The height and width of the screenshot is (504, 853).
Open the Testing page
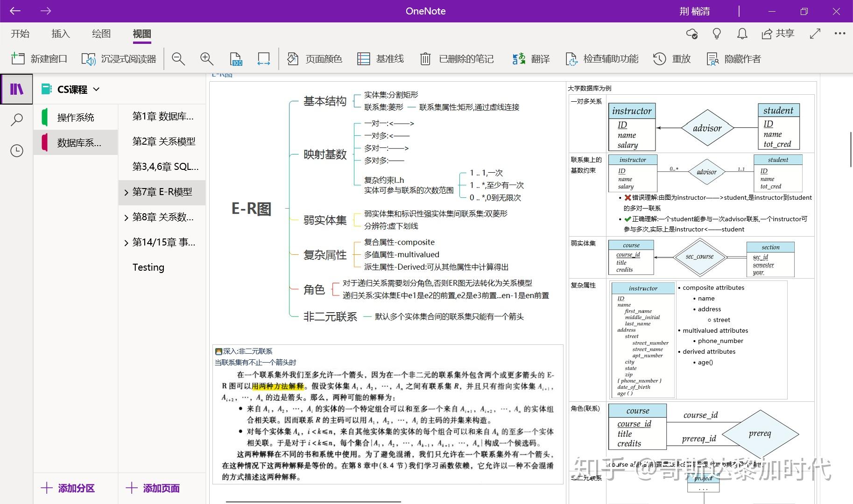pos(162,268)
